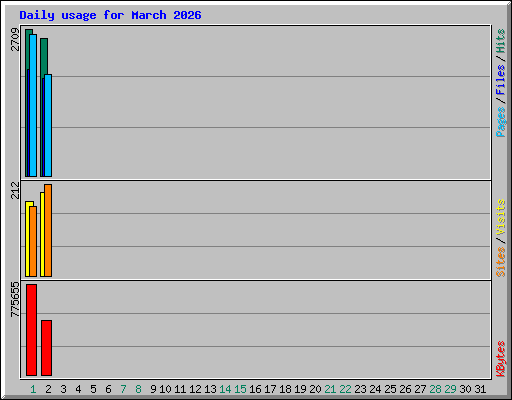Click the cyan Pages bar for day 2
512x400 pixels.
click(48, 125)
